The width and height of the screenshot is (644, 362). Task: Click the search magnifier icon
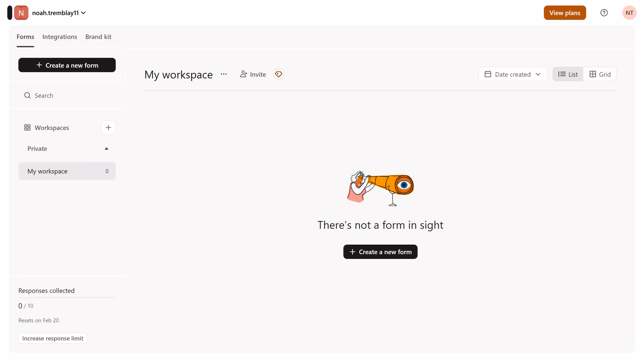pyautogui.click(x=27, y=96)
